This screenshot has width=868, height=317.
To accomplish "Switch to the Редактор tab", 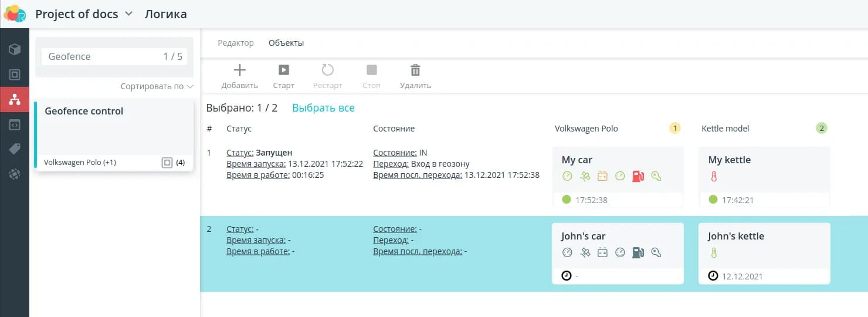I will [x=236, y=43].
